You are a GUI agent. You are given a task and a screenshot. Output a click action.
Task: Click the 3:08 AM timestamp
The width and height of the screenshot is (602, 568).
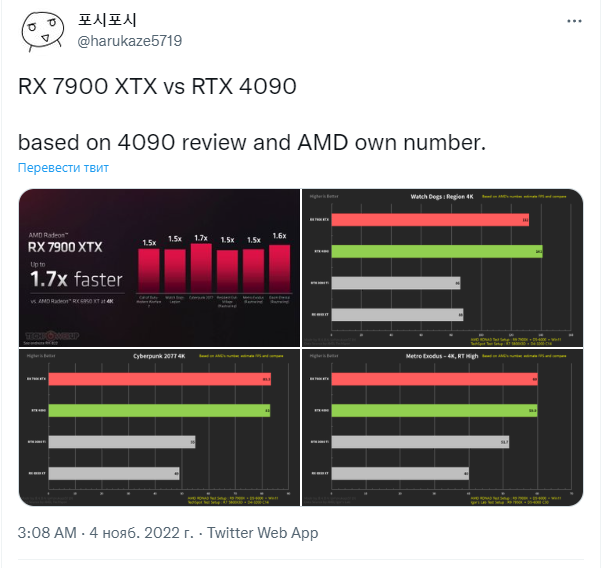pyautogui.click(x=47, y=533)
